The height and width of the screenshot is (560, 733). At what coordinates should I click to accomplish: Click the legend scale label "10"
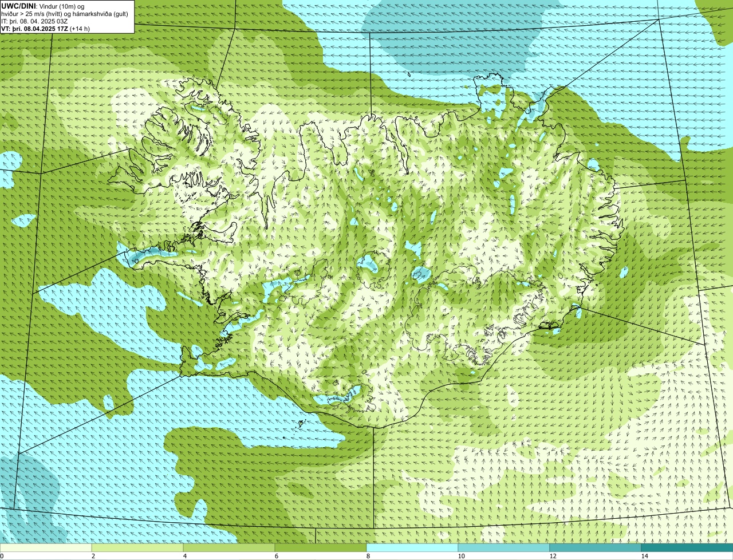click(x=461, y=556)
